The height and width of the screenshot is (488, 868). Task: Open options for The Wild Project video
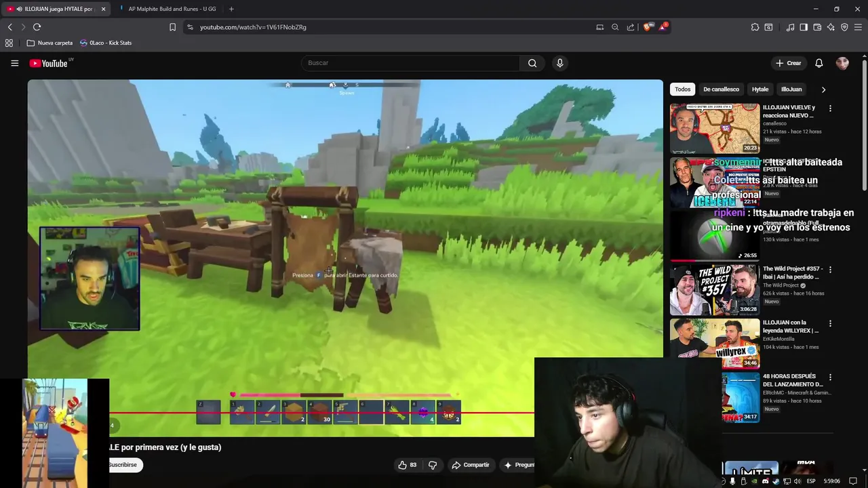pos(830,270)
